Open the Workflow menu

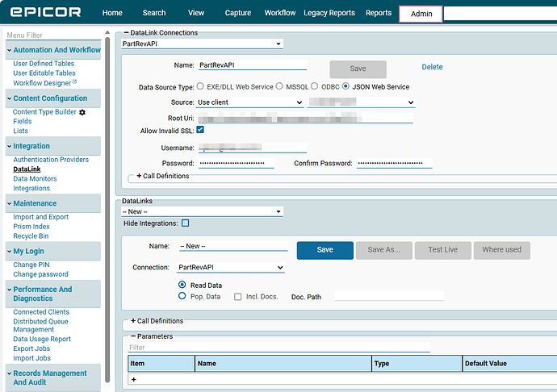pyautogui.click(x=280, y=13)
